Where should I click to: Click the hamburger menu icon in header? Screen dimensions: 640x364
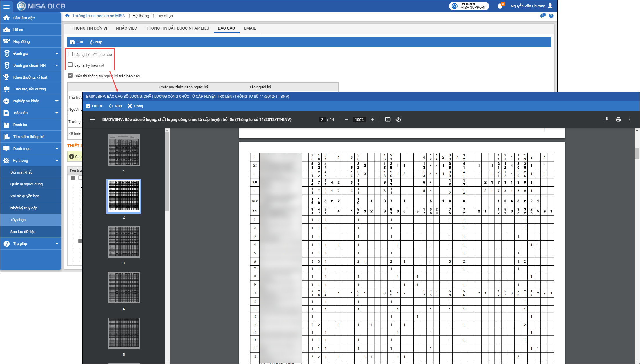point(6,6)
